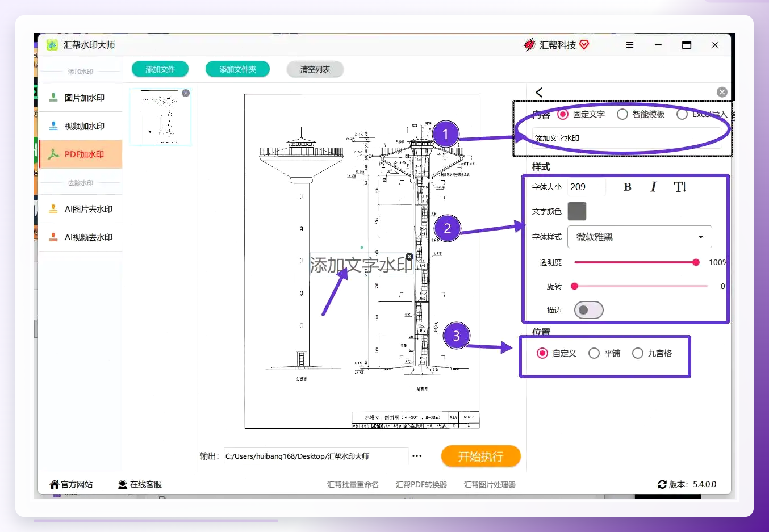The height and width of the screenshot is (532, 769).
Task: Click the PDF加水印 Acrobat icon
Action: click(x=53, y=154)
